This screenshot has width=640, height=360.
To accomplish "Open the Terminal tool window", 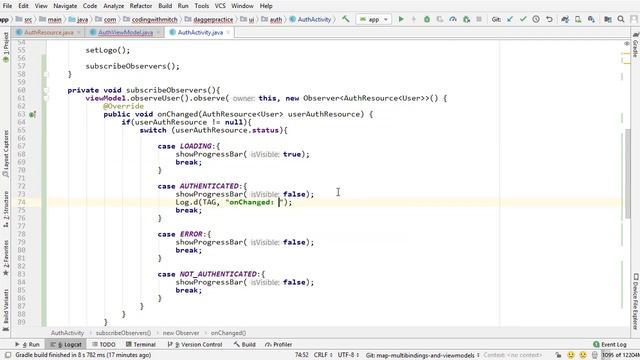I will 141,344.
